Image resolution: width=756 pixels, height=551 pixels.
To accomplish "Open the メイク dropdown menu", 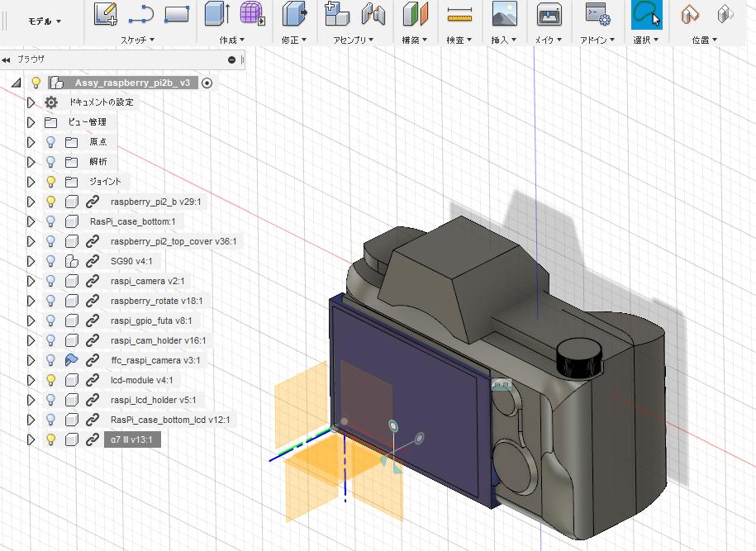I will (x=548, y=40).
